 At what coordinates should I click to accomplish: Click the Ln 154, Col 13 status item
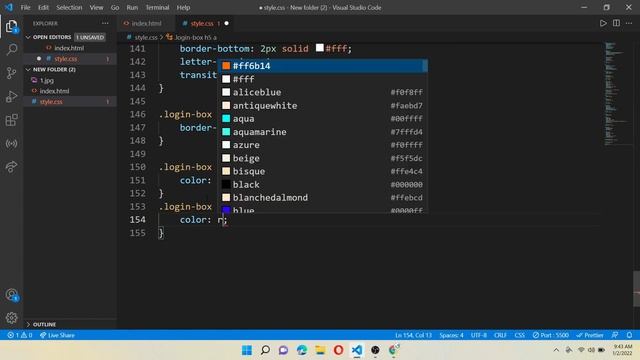[413, 335]
